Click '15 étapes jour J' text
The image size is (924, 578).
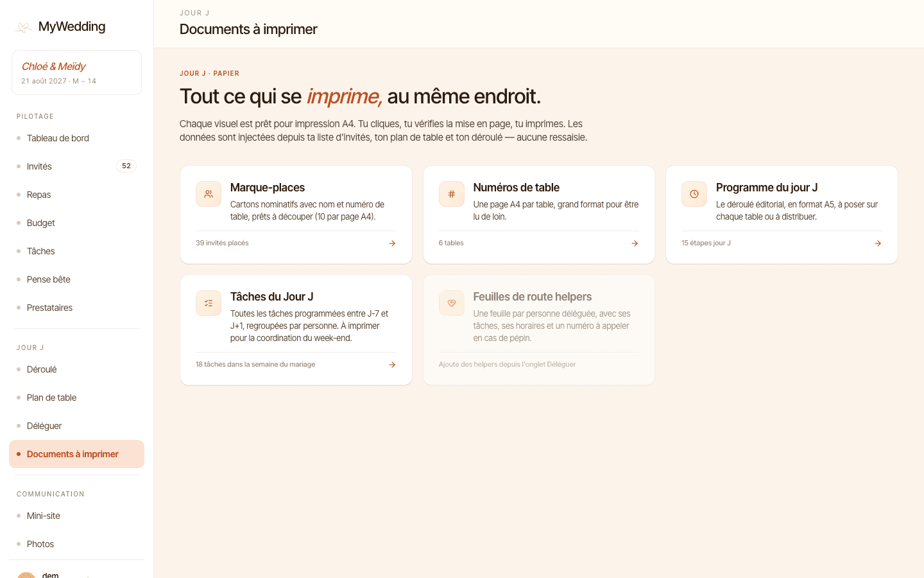tap(706, 243)
